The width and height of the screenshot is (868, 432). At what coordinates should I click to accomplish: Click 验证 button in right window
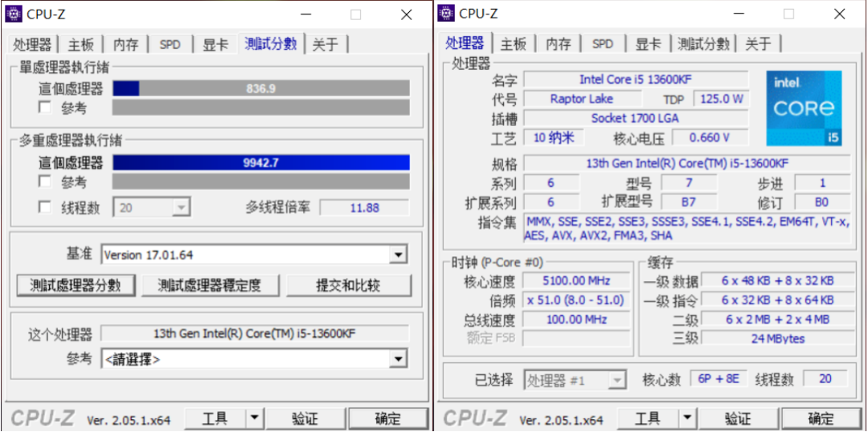[737, 418]
